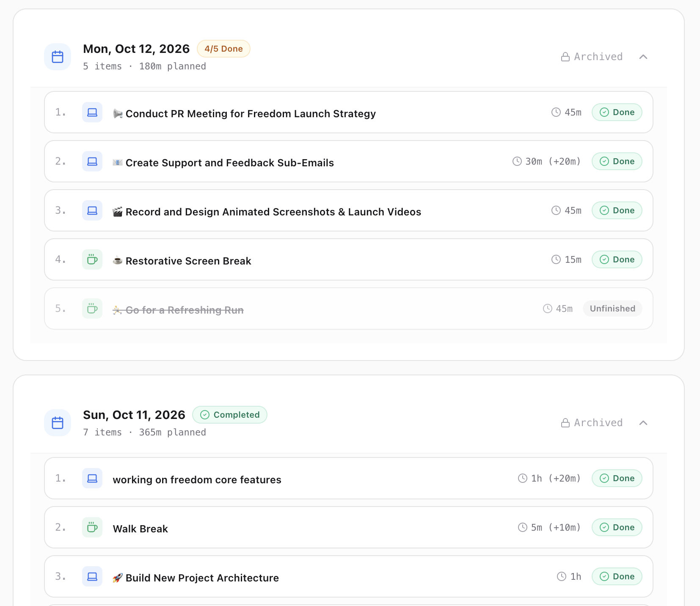Click Done status on Walk Break
The width and height of the screenshot is (700, 606).
[x=617, y=527]
